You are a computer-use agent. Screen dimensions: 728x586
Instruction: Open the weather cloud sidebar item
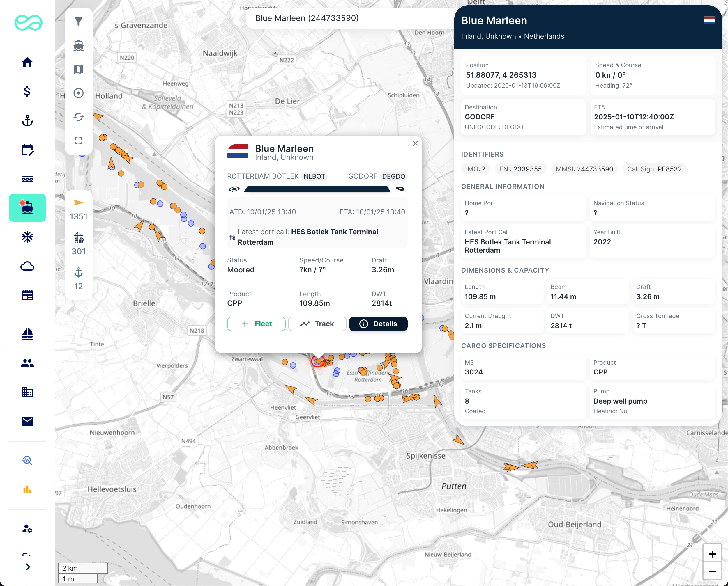(27, 266)
